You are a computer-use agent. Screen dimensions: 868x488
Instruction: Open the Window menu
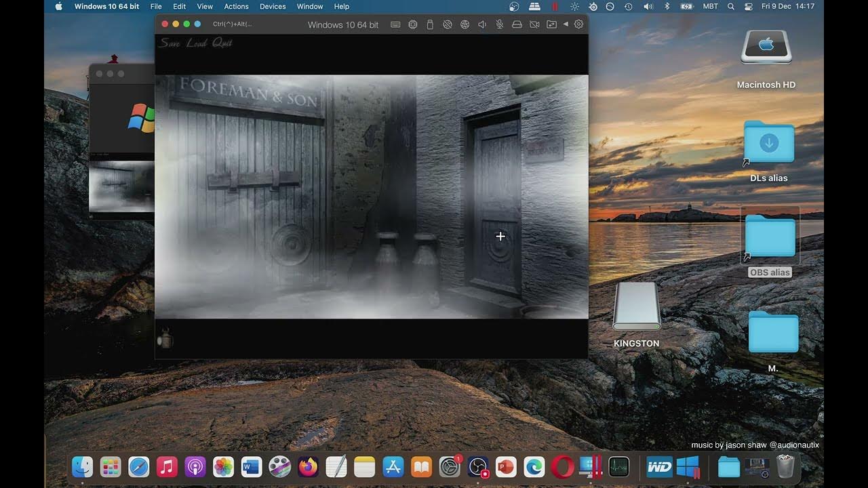coord(310,6)
